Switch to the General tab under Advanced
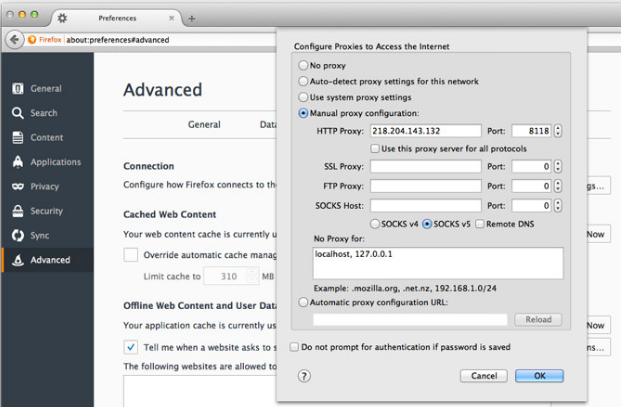 point(204,125)
